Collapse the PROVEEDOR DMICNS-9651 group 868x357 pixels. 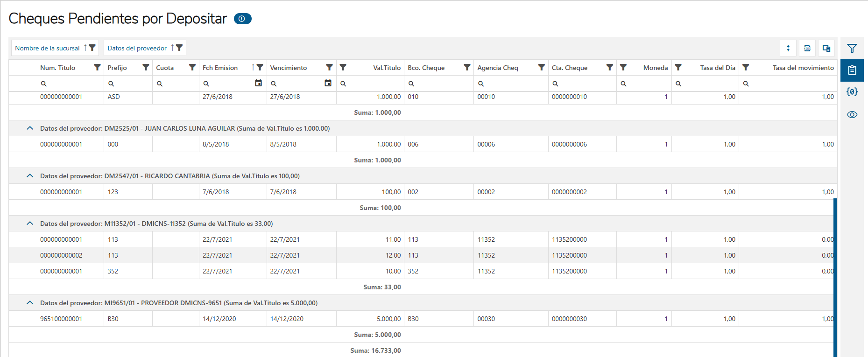[30, 303]
